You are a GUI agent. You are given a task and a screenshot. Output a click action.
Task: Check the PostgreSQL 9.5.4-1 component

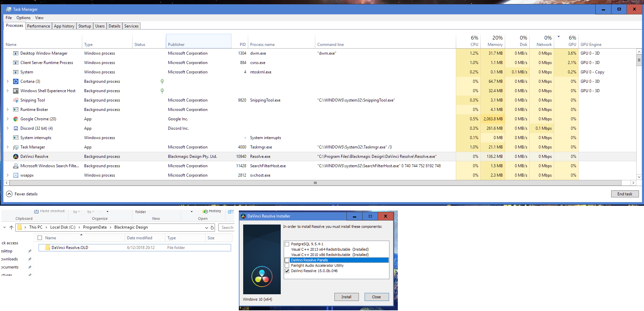pos(287,244)
